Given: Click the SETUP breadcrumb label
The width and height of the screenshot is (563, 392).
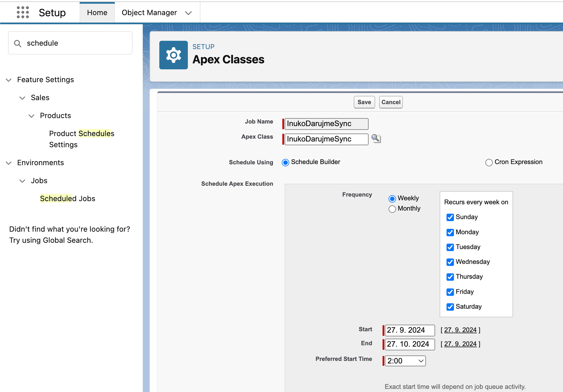Looking at the screenshot, I should point(203,47).
